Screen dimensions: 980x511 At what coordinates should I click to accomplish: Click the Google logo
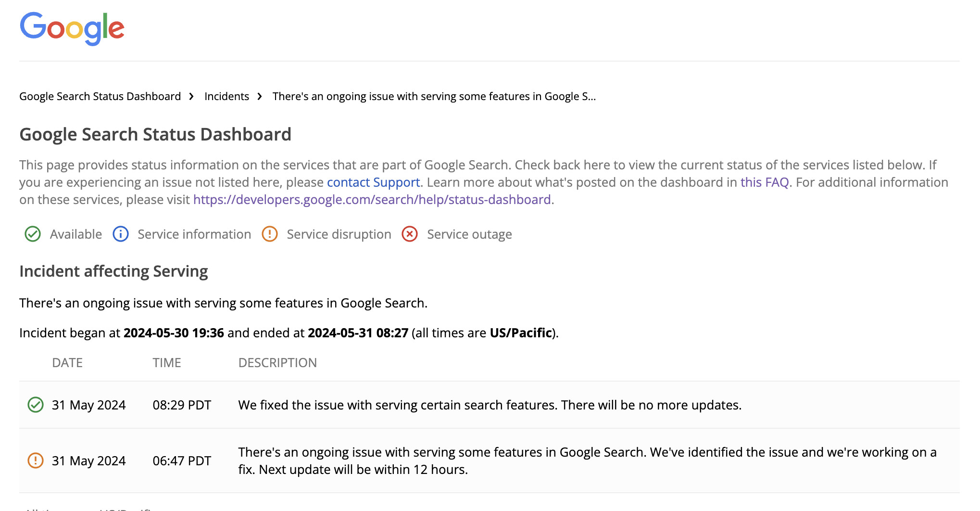point(72,28)
